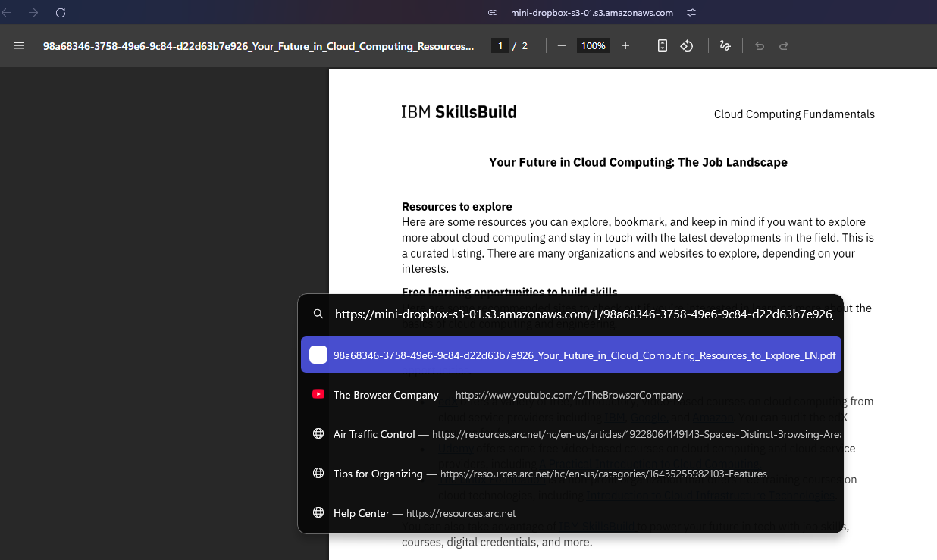Image resolution: width=937 pixels, height=560 pixels.
Task: Click the copy link icon beside the URL
Action: (493, 13)
